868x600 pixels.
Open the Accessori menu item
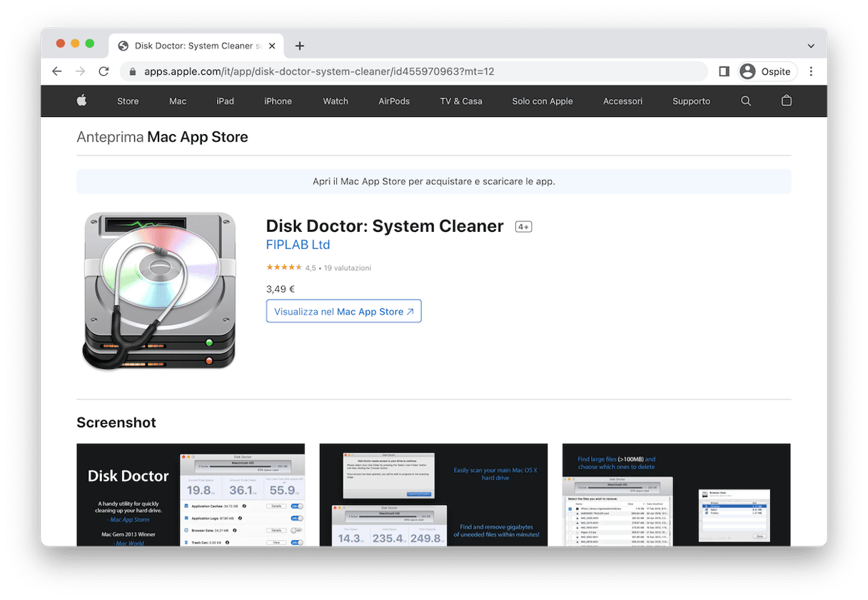[622, 101]
